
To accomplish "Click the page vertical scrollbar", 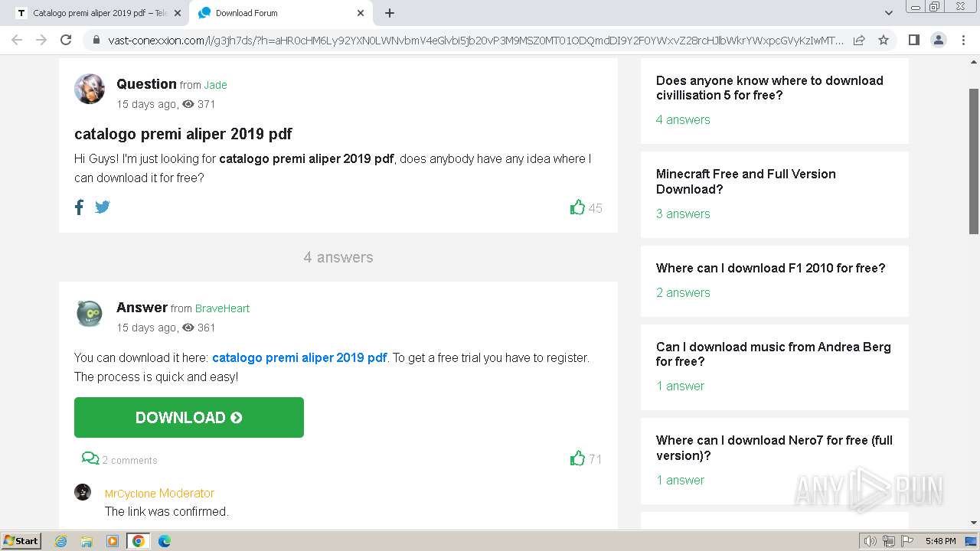I will (x=974, y=161).
